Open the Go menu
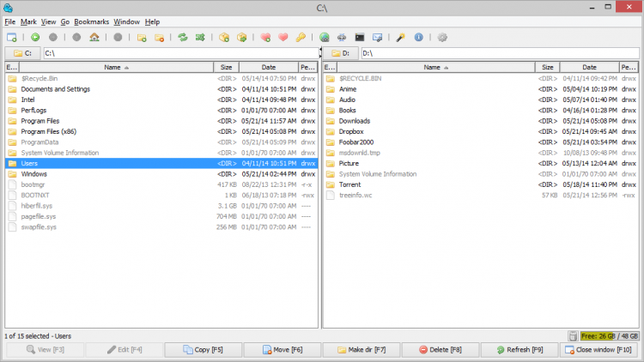This screenshot has height=362, width=644. click(65, 21)
